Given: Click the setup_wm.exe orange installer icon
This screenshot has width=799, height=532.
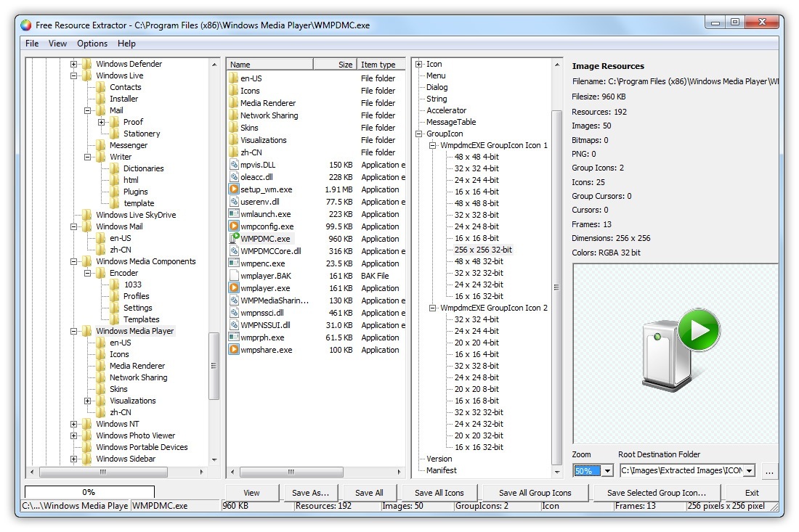Looking at the screenshot, I should (x=235, y=189).
